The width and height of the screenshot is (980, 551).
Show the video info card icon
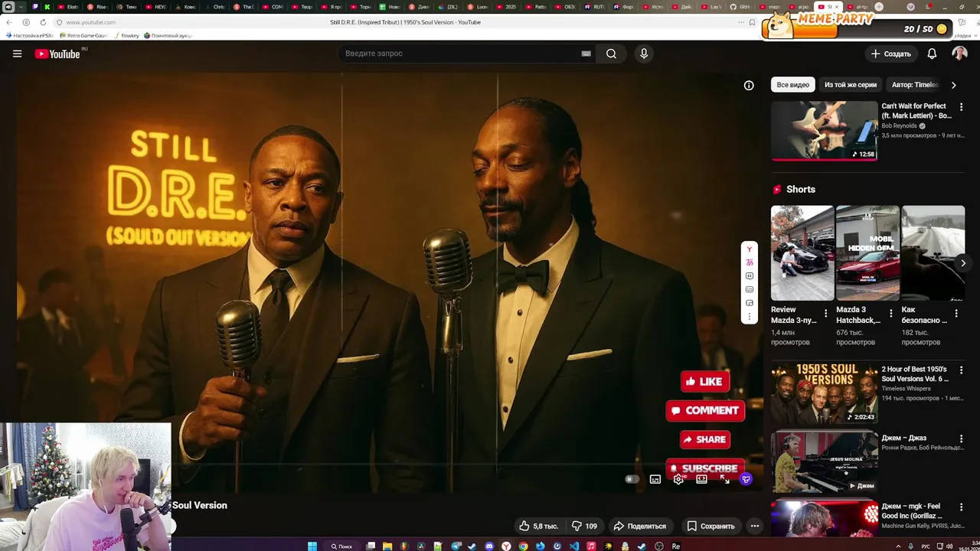pos(749,85)
